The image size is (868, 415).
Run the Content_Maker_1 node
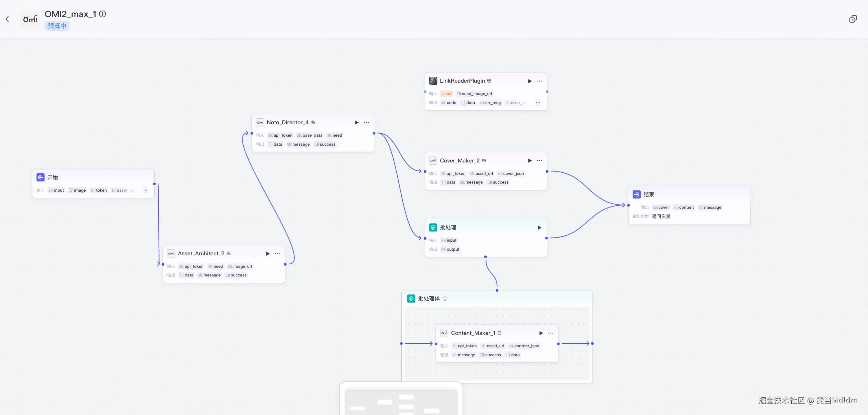point(541,333)
